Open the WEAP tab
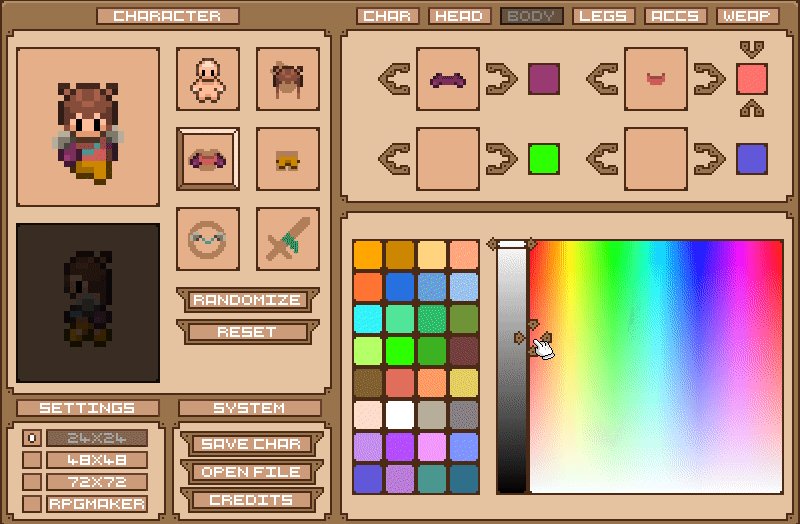800x524 pixels. 747,16
